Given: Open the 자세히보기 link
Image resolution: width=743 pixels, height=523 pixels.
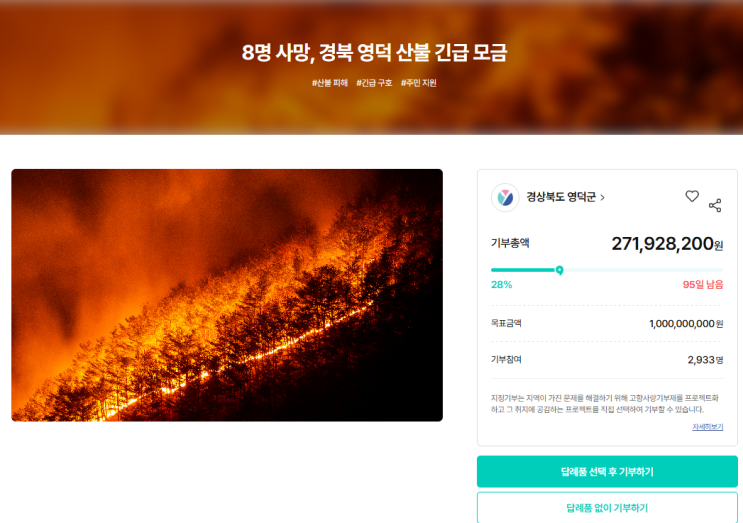Looking at the screenshot, I should 707,427.
